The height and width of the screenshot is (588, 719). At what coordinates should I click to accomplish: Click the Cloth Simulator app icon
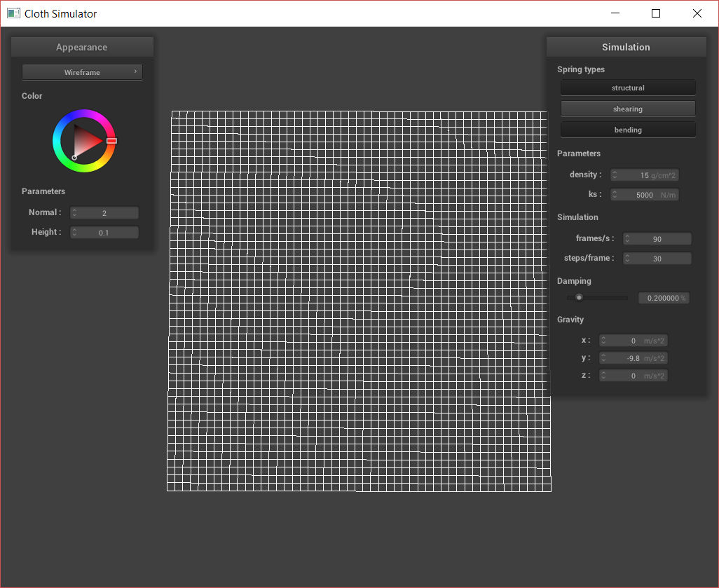coord(14,13)
